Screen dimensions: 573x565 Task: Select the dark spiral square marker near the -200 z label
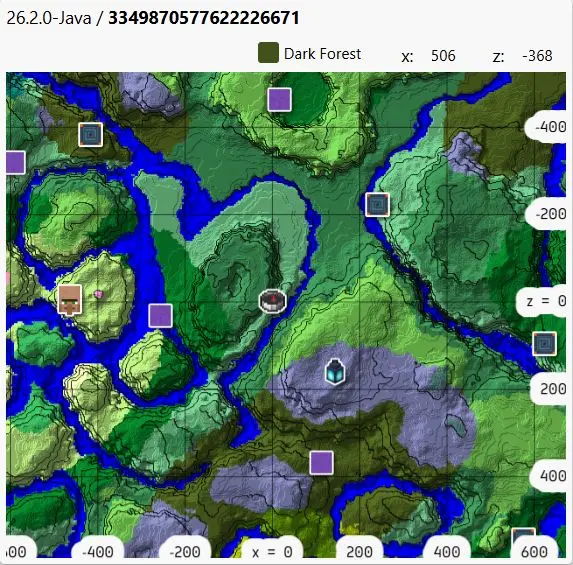coord(377,205)
